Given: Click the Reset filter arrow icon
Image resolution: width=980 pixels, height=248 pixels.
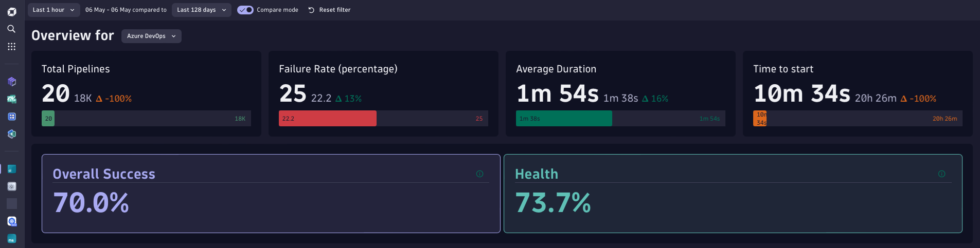Looking at the screenshot, I should [x=311, y=10].
